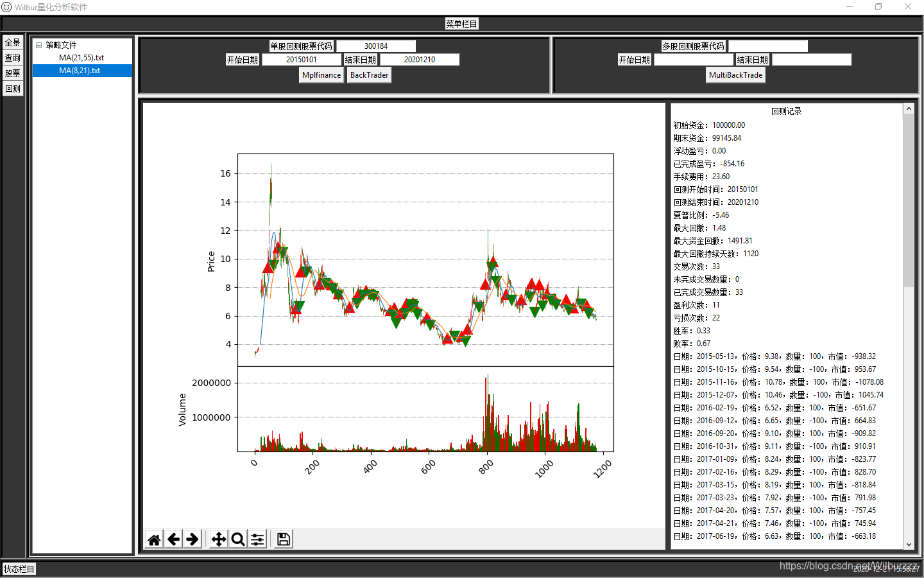The width and height of the screenshot is (924, 578).
Task: Click the 已完成盈亏: -854.16 line
Action: click(709, 164)
